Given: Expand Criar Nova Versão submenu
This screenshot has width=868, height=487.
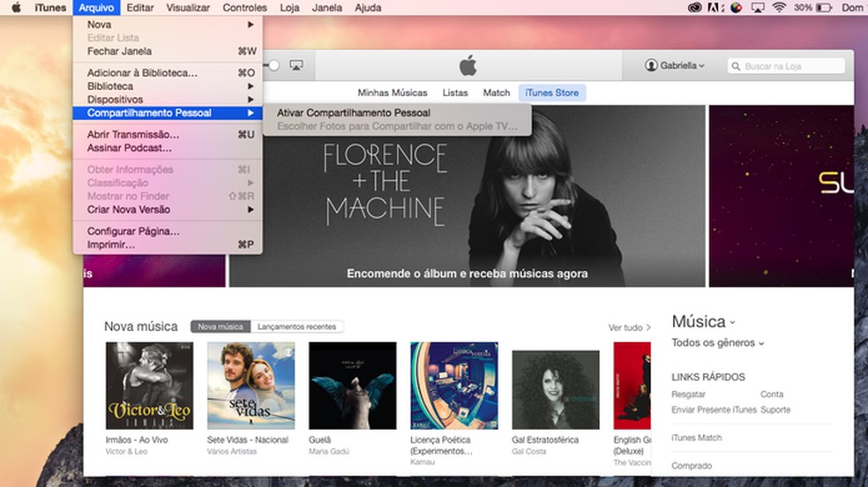Looking at the screenshot, I should [168, 209].
